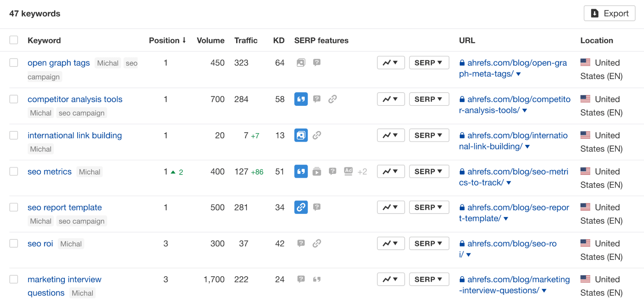This screenshot has height=303, width=644.
Task: Select the checkbox for "marketing interview questions"
Action: [x=14, y=279]
